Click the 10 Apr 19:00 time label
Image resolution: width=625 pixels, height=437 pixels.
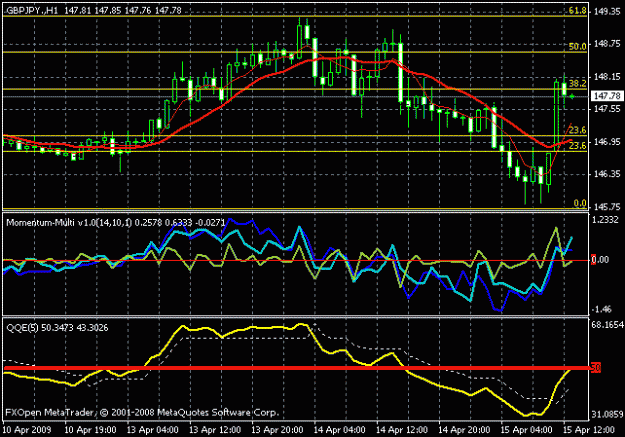point(90,430)
